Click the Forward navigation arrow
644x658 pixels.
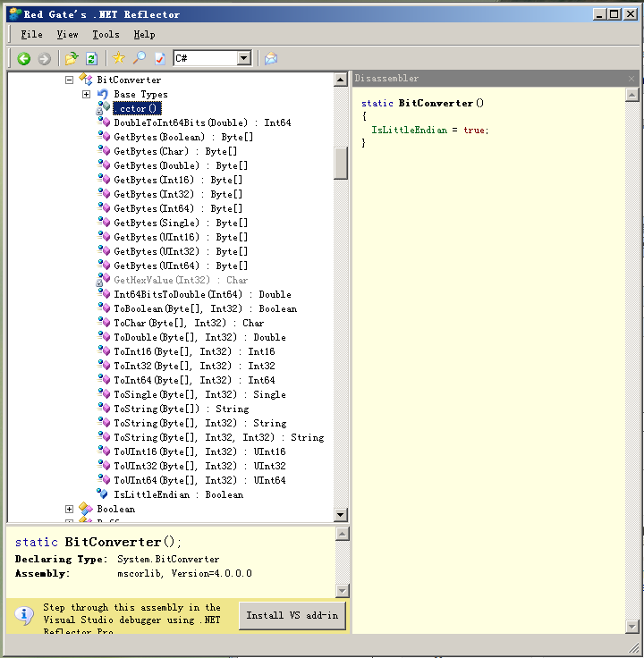(x=44, y=58)
